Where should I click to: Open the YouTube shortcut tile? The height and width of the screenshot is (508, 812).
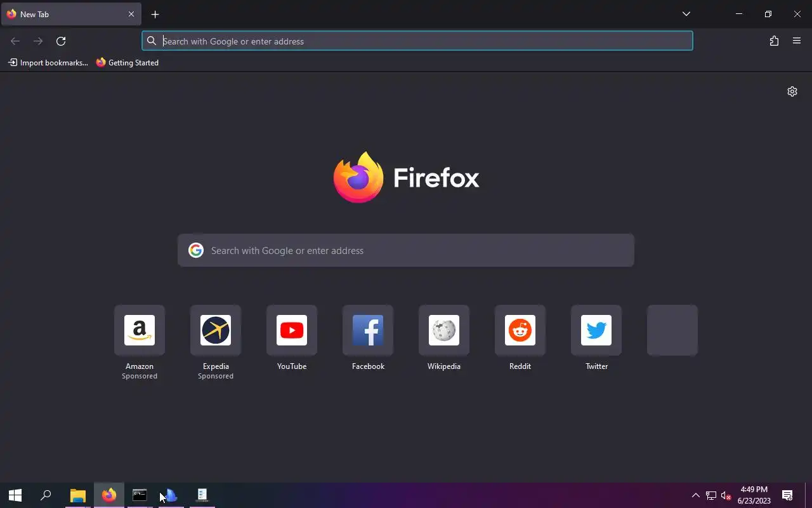coord(292,330)
